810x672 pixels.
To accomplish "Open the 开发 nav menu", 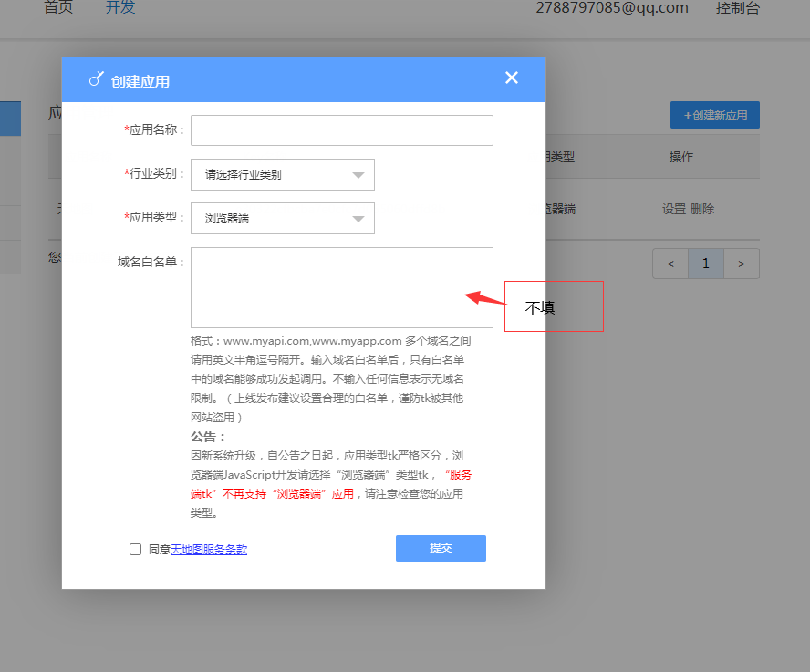I will click(120, 8).
